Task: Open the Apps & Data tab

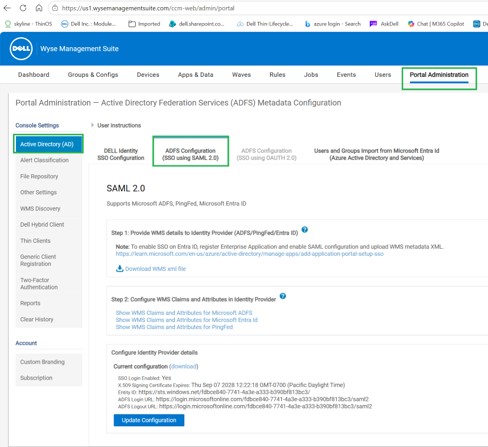Action: click(x=196, y=75)
